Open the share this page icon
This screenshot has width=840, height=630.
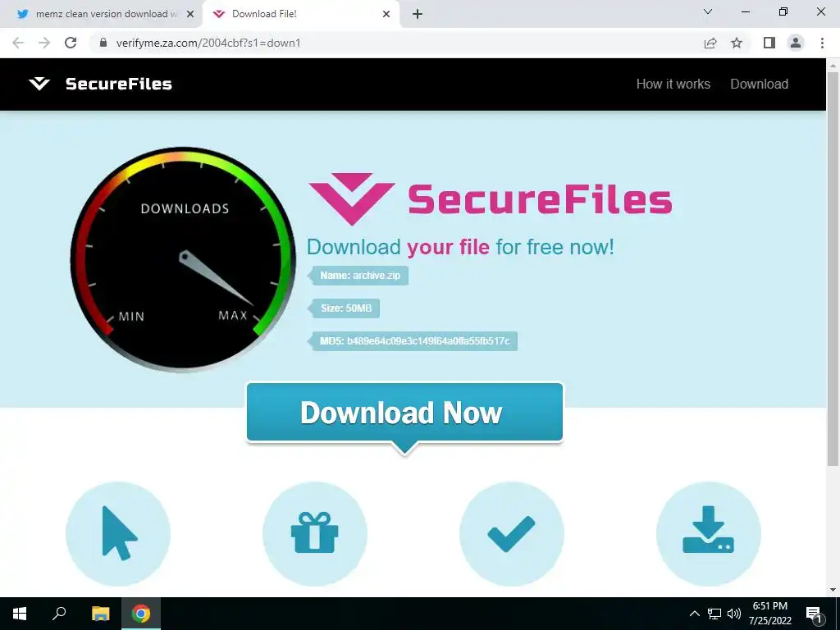(x=710, y=43)
